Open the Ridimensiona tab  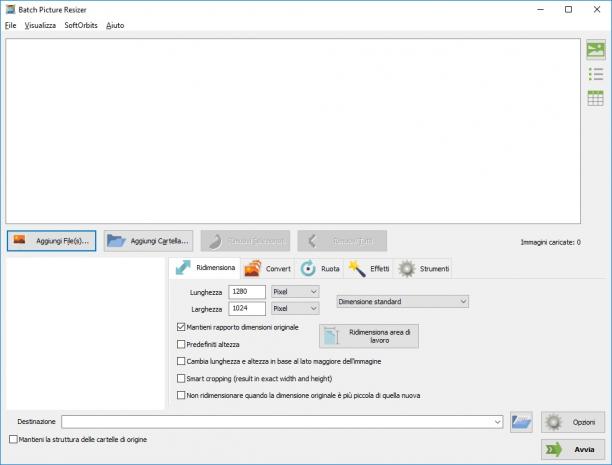pyautogui.click(x=205, y=268)
